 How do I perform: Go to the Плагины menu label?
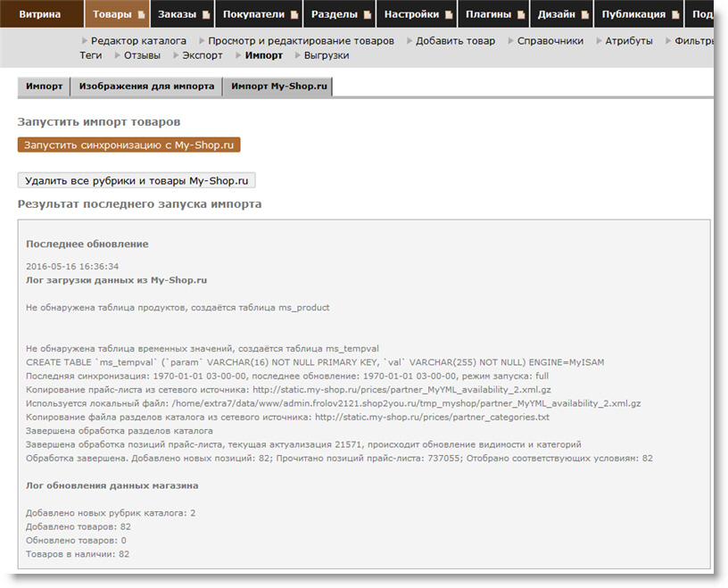pyautogui.click(x=488, y=14)
